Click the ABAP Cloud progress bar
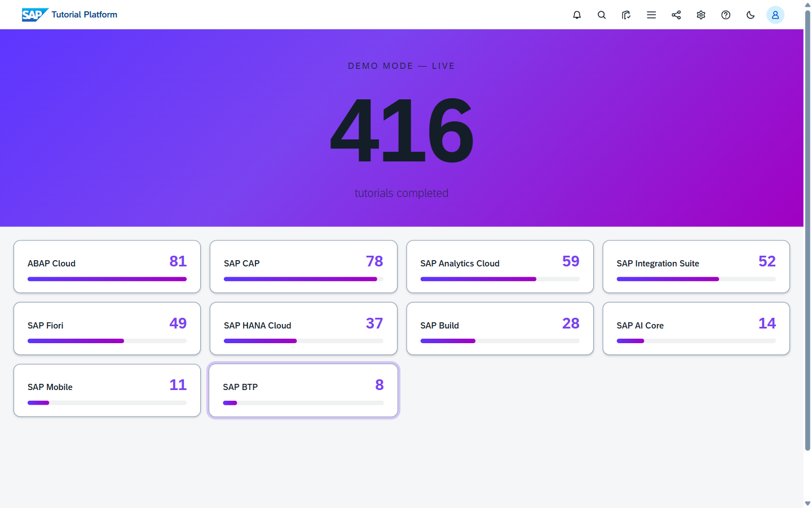Screen dimensions: 812x508 click(x=107, y=279)
